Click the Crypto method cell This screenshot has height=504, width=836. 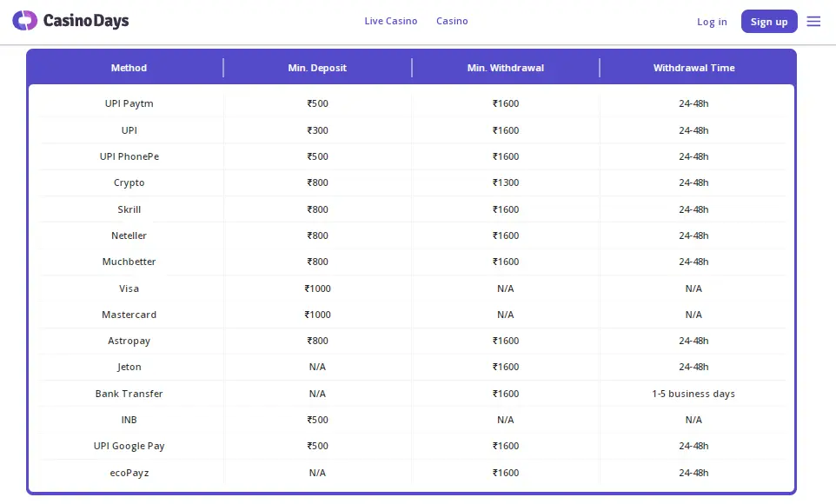pyautogui.click(x=129, y=182)
